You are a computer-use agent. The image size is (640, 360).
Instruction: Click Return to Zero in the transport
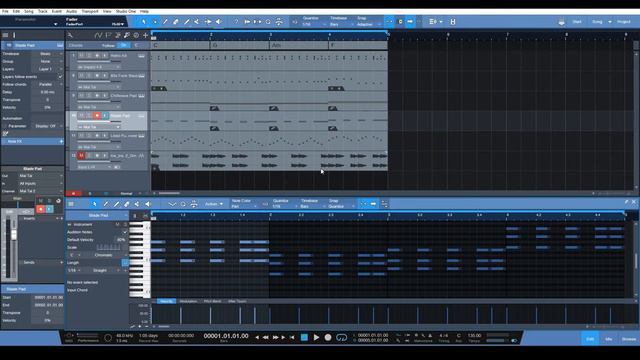coord(291,338)
